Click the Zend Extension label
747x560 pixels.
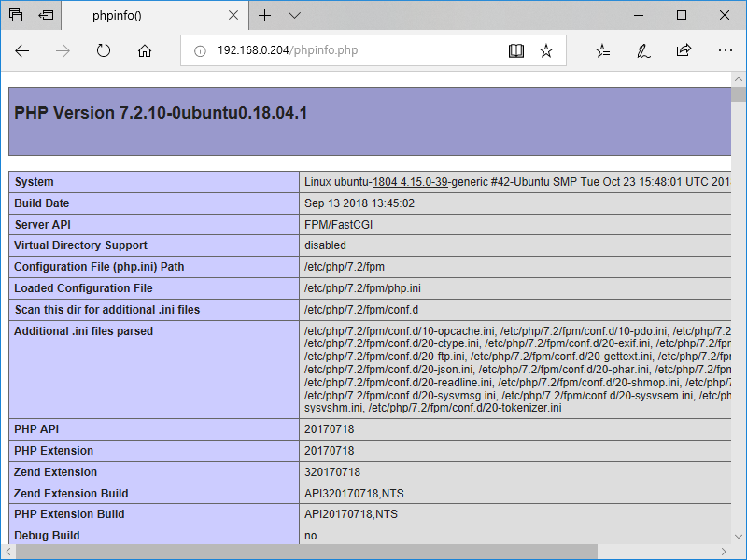point(55,472)
